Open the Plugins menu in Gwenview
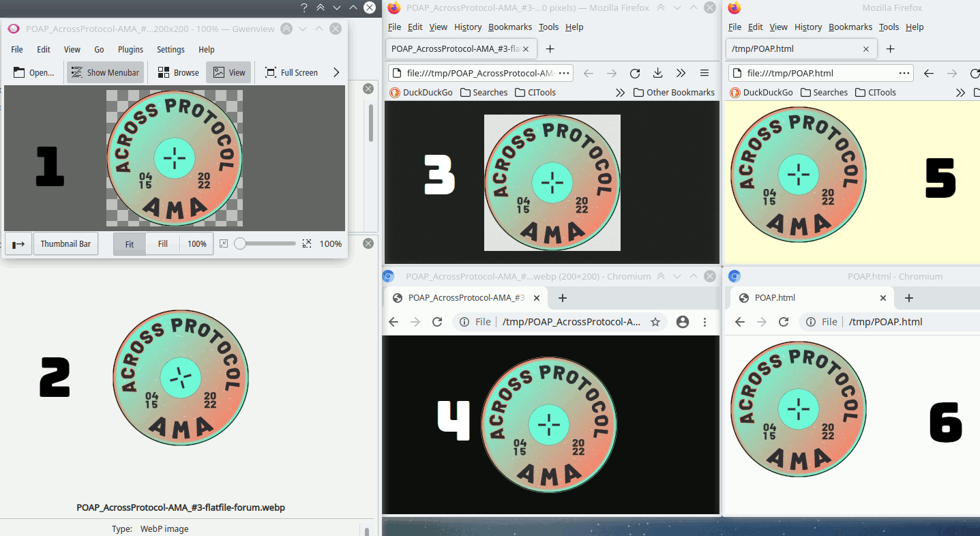 click(x=130, y=50)
